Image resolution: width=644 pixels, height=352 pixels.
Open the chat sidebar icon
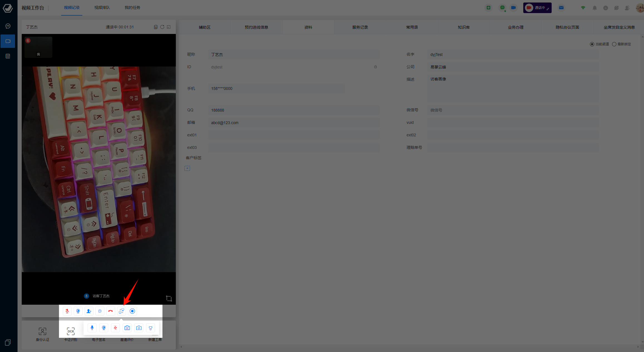pos(8,26)
